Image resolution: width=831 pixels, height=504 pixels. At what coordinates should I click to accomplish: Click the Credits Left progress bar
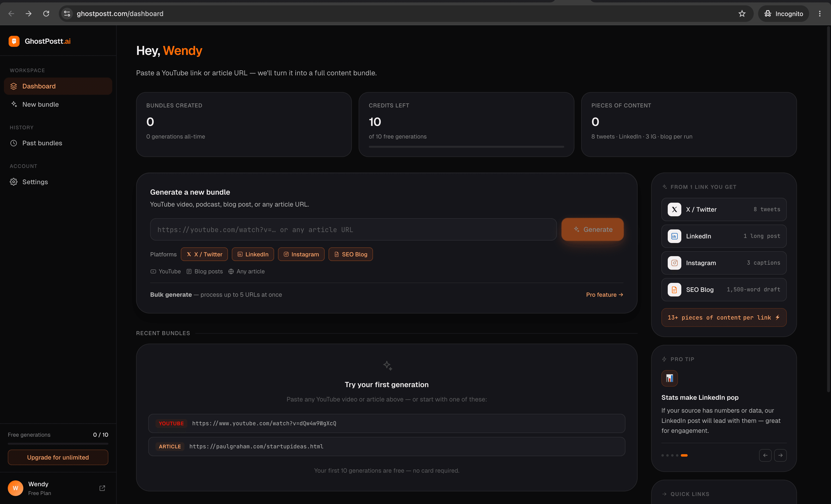tap(466, 147)
